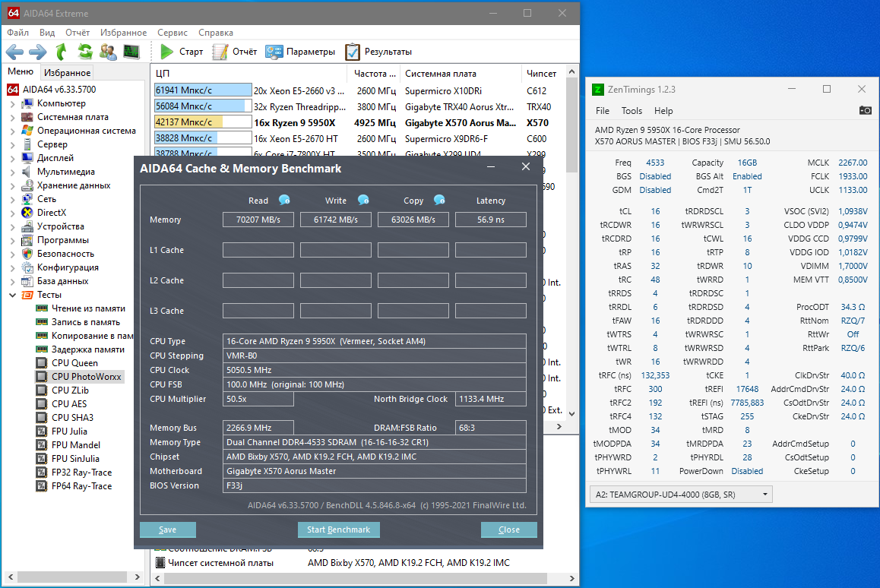880x588 pixels.
Task: Expand the Сеть tree node
Action: tap(12, 199)
